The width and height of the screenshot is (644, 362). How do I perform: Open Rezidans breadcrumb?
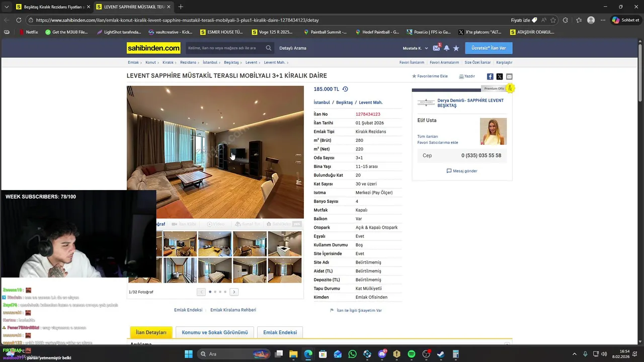coord(188,62)
